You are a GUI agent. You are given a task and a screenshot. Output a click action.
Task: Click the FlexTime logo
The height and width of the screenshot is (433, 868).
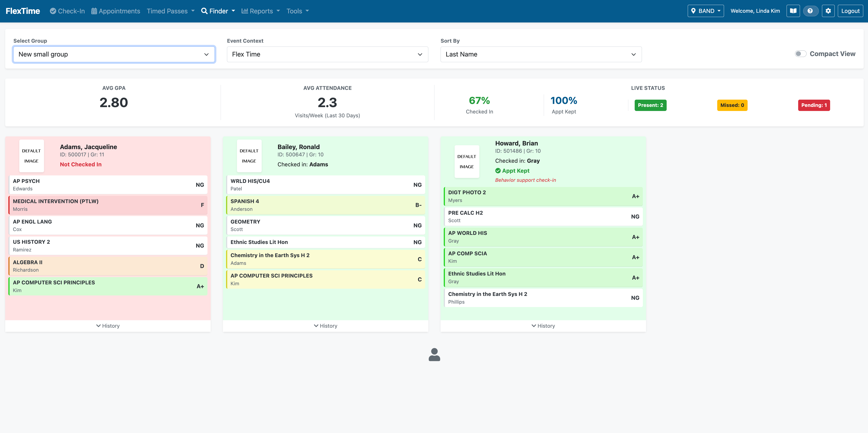click(23, 11)
